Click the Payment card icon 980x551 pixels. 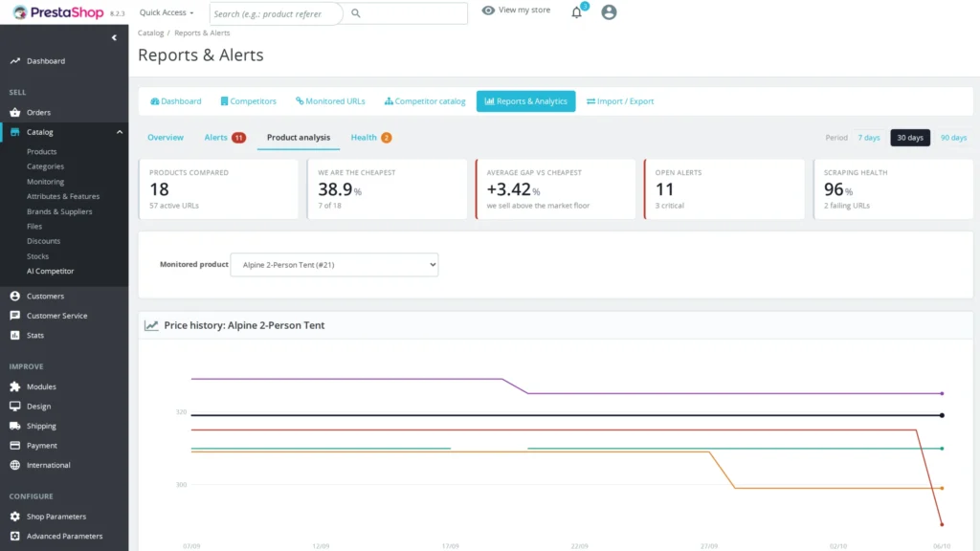[x=15, y=446]
